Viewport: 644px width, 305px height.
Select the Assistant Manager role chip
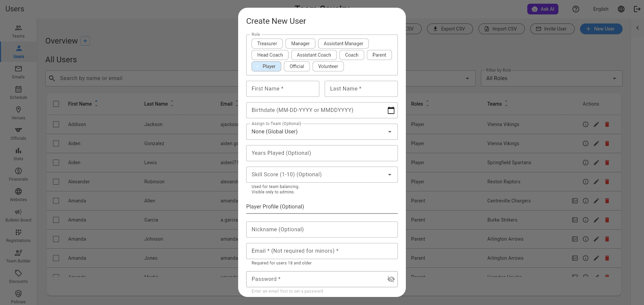tap(343, 44)
